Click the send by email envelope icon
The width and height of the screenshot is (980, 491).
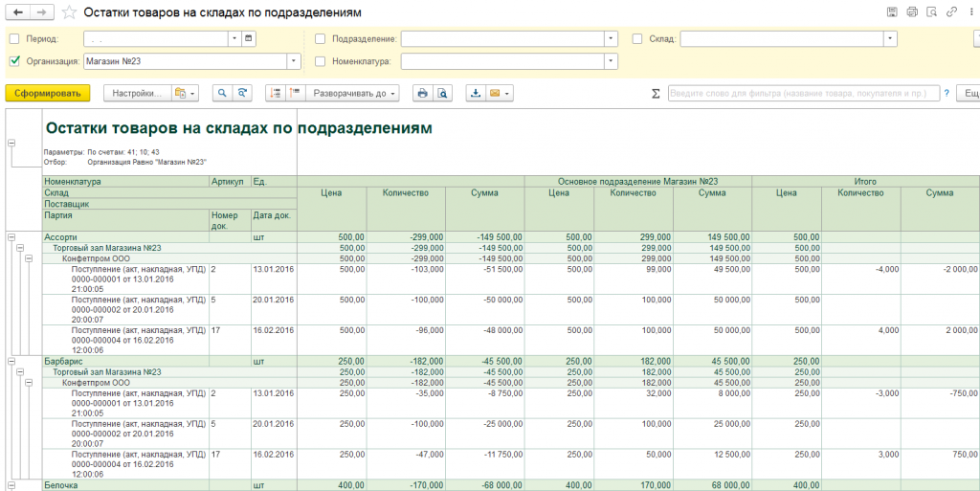tap(496, 93)
